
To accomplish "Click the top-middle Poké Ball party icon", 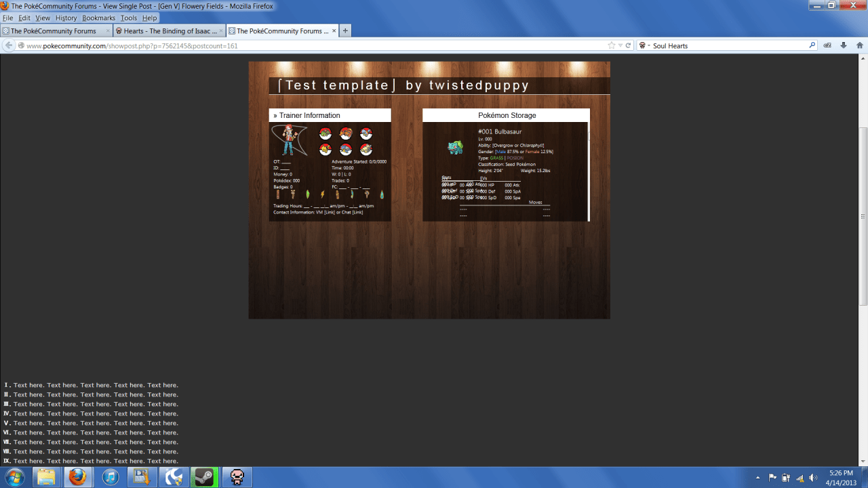I will coord(346,134).
